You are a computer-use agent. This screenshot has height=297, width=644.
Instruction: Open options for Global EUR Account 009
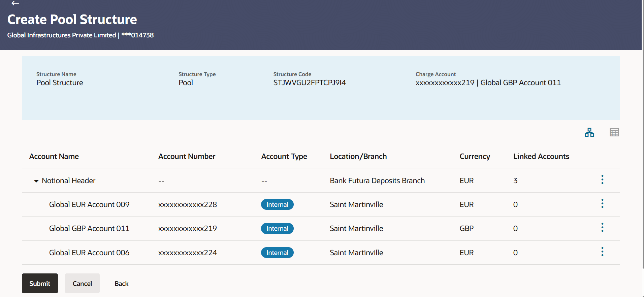pos(602,204)
